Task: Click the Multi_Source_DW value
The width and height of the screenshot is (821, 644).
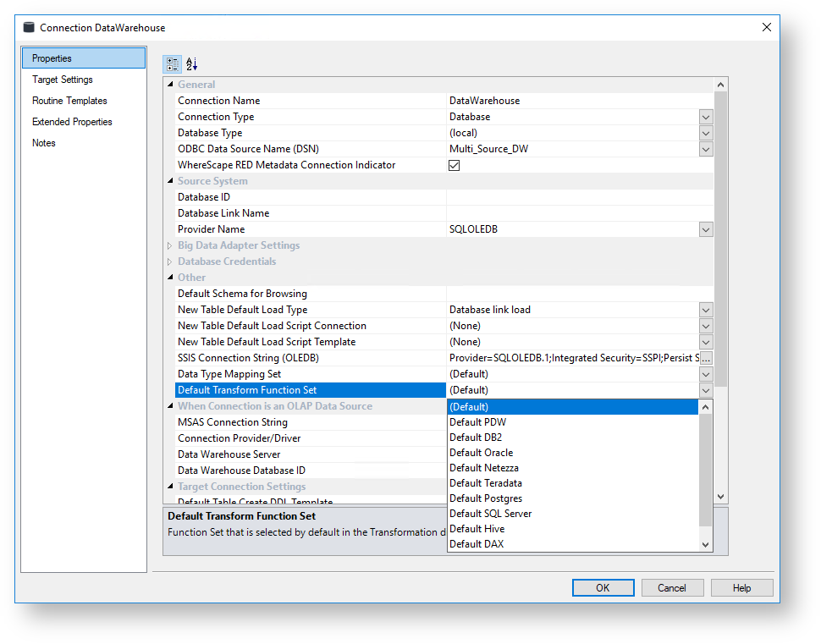Action: click(488, 149)
